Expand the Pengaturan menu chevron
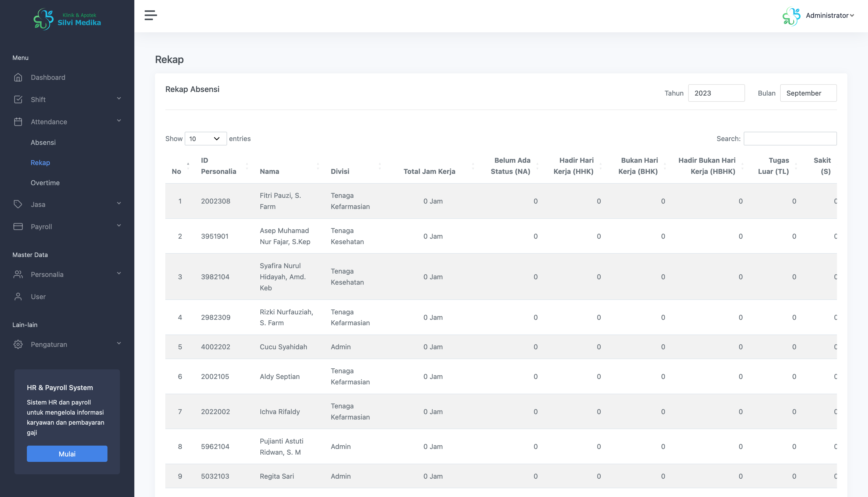868x497 pixels. click(x=119, y=343)
